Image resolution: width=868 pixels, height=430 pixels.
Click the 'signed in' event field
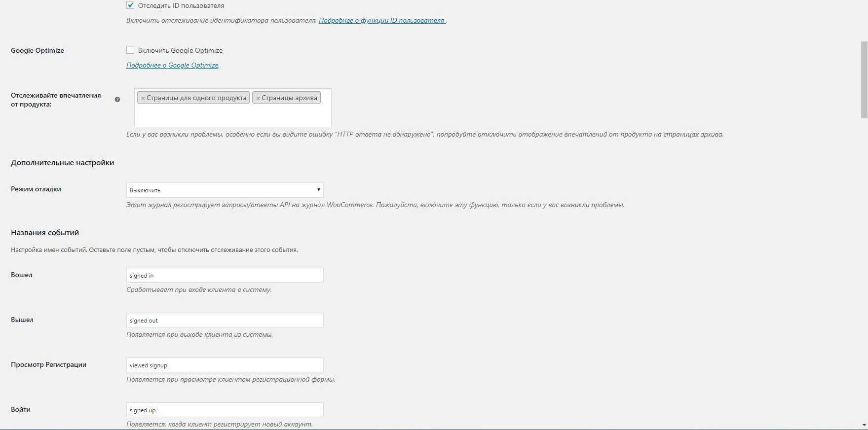225,275
